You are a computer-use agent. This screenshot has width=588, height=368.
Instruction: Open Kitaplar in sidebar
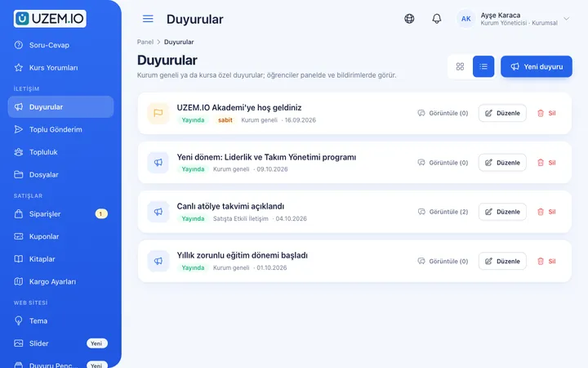[60, 259]
